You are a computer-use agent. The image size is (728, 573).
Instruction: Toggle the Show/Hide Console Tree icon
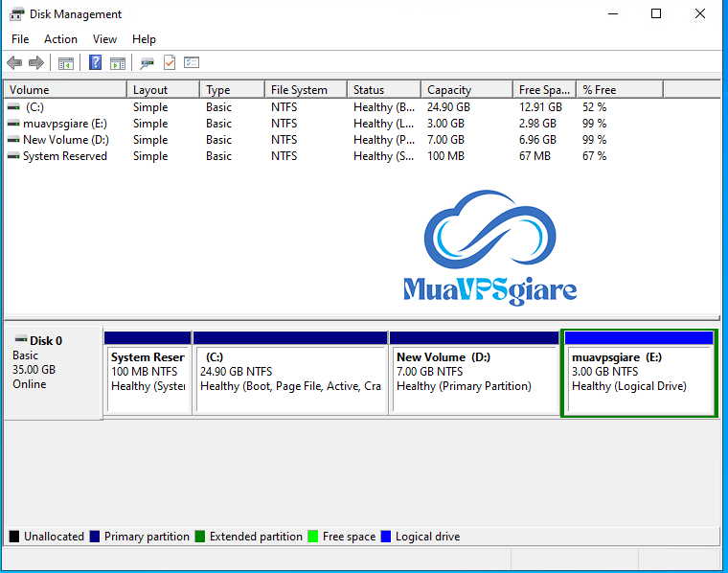coord(66,63)
